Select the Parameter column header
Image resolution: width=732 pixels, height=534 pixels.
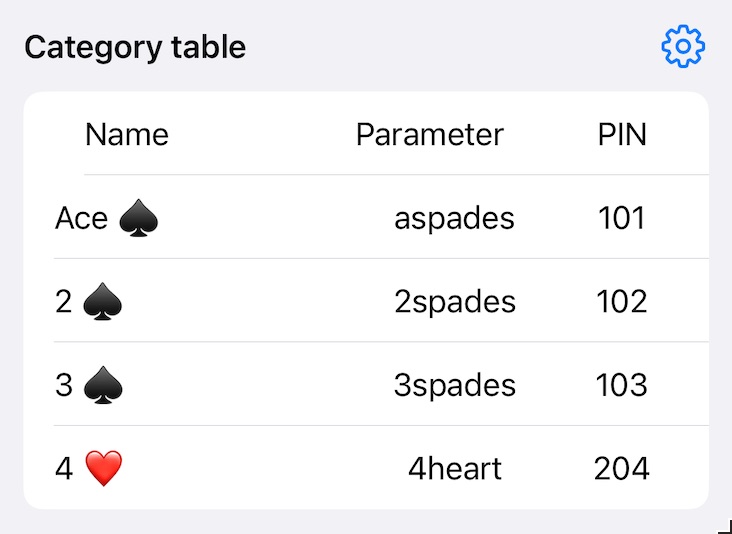coord(430,135)
